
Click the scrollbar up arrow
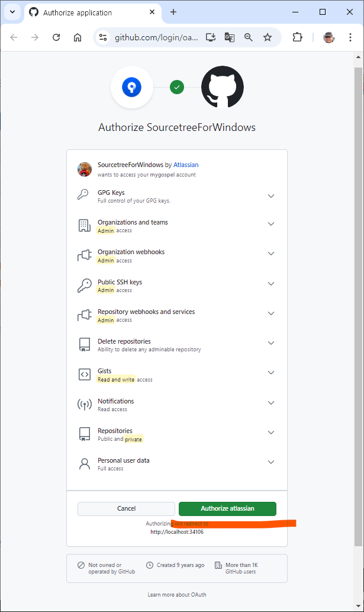[358, 57]
